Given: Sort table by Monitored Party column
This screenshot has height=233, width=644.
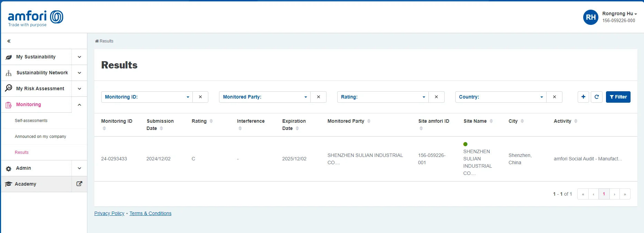Looking at the screenshot, I should point(369,121).
